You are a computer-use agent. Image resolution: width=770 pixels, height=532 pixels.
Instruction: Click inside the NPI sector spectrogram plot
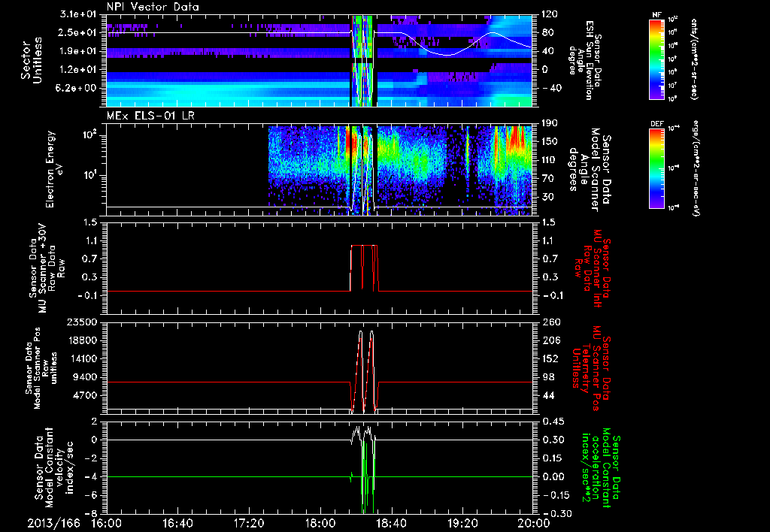pyautogui.click(x=320, y=60)
